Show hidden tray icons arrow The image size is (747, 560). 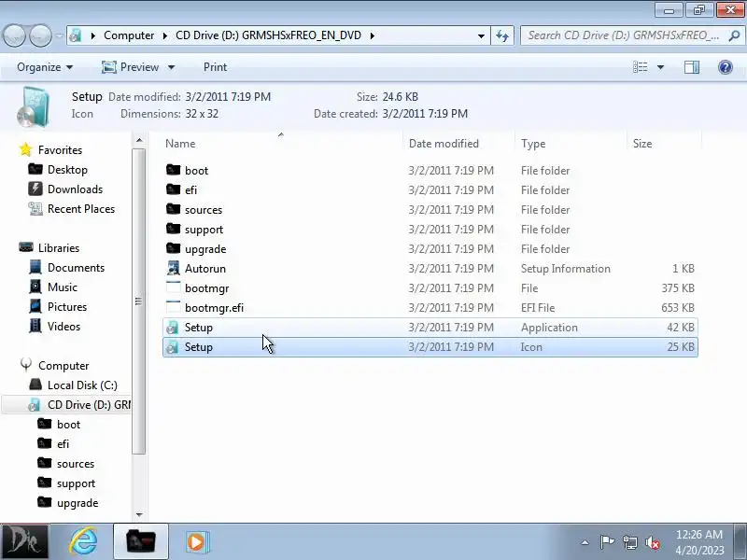click(585, 542)
